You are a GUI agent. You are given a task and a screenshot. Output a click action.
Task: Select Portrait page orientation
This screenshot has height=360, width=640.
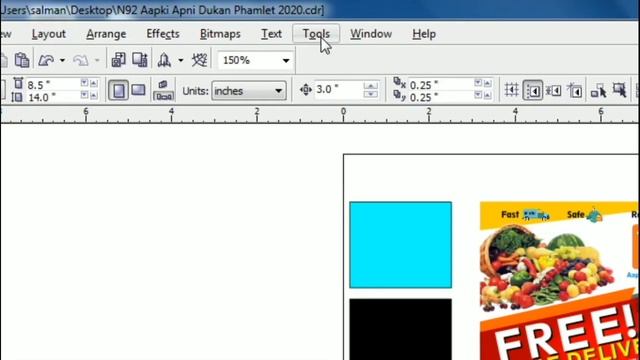pos(118,90)
